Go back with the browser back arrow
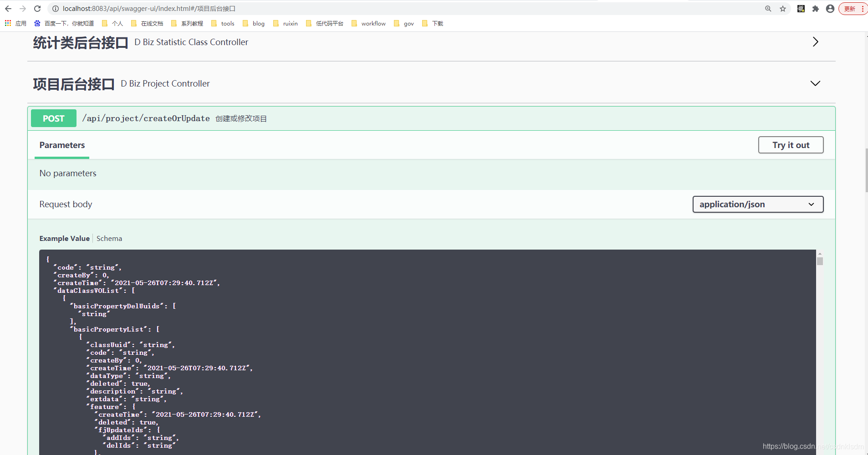The height and width of the screenshot is (455, 868). 8,9
